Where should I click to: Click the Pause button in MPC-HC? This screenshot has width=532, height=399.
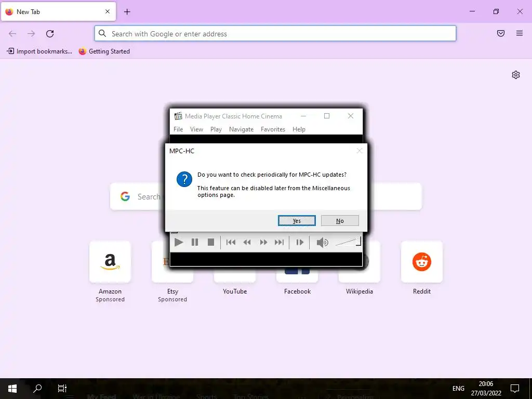pos(195,242)
